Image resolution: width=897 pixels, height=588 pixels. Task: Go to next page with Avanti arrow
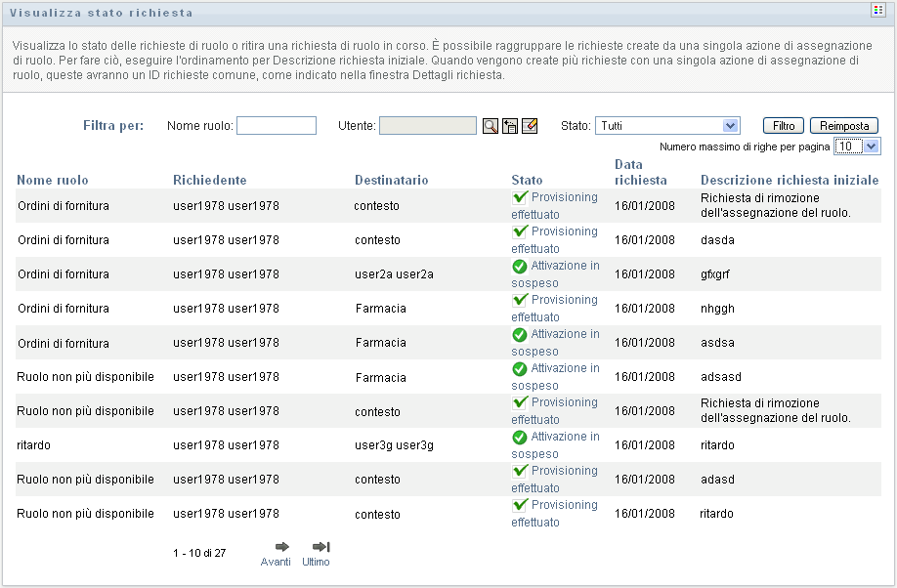tap(281, 547)
